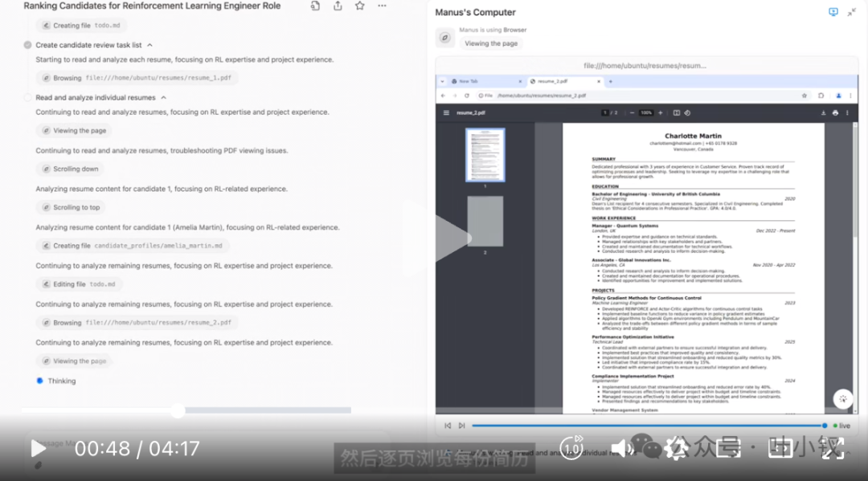Open a new browser tab with plus button
Image resolution: width=868 pixels, height=481 pixels.
click(611, 81)
